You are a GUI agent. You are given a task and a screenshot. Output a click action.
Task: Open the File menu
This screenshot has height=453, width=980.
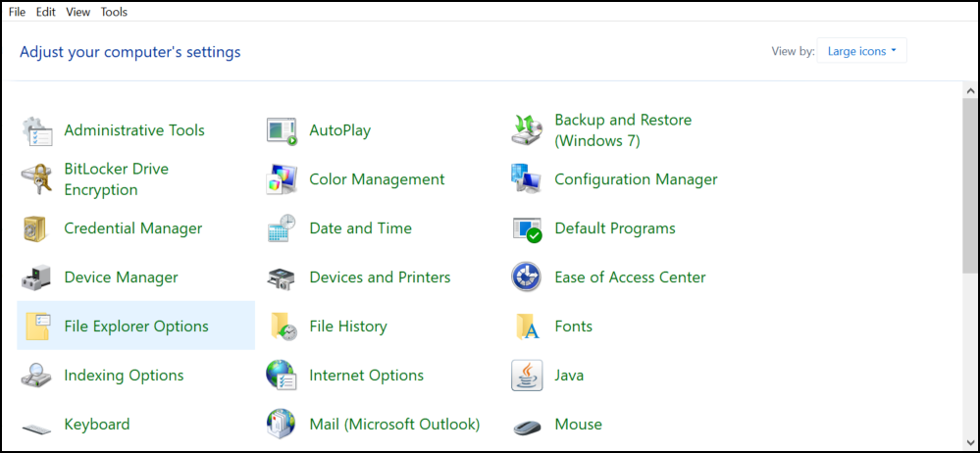point(17,12)
